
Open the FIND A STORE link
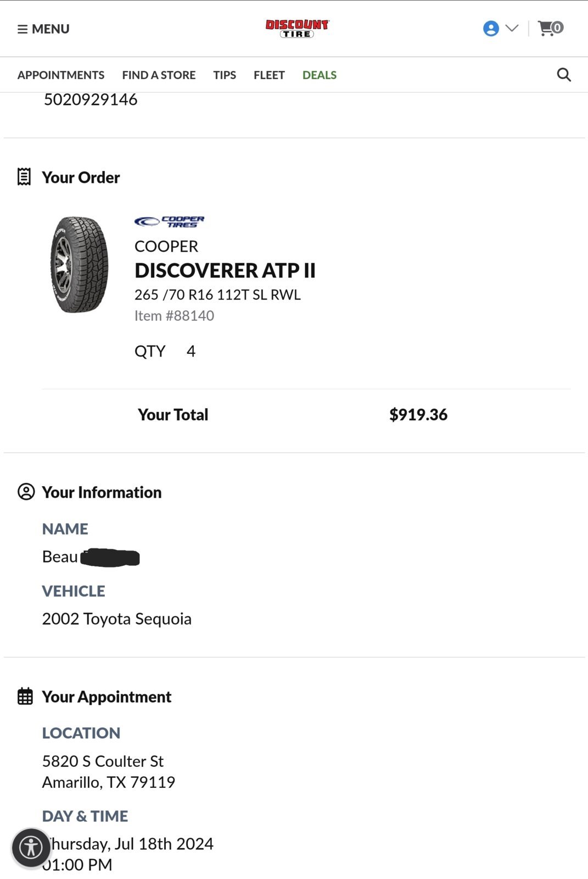[159, 75]
